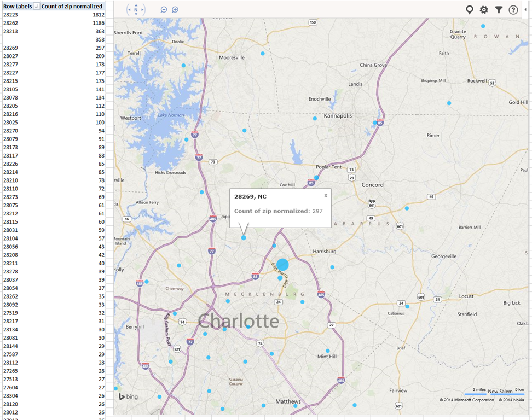Select the Count of zip normalized header
The width and height of the screenshot is (532, 420).
[x=72, y=6]
